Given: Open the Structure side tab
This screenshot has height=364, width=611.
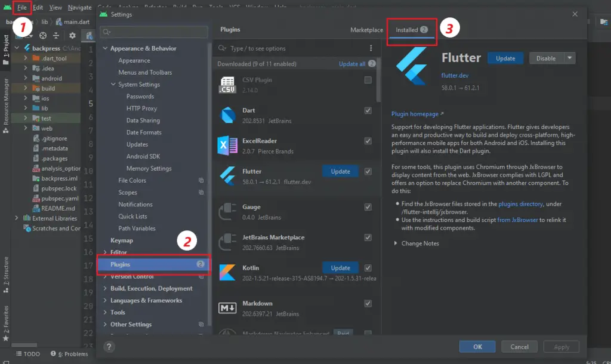Looking at the screenshot, I should [6, 274].
